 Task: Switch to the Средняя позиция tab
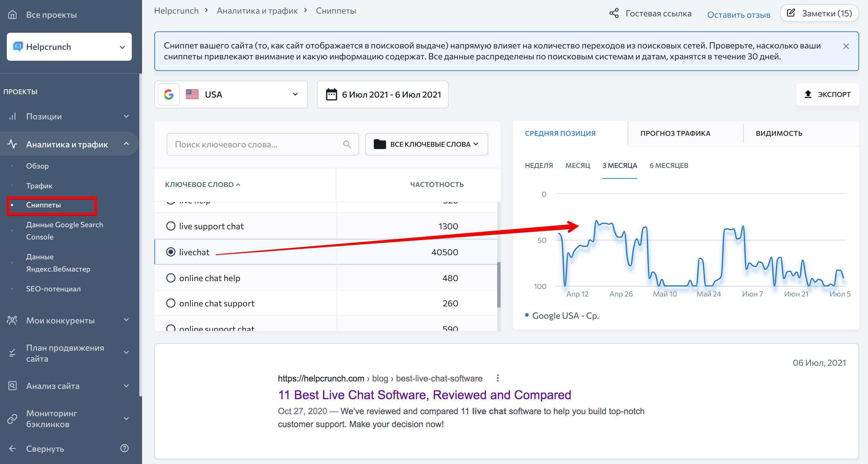point(560,133)
